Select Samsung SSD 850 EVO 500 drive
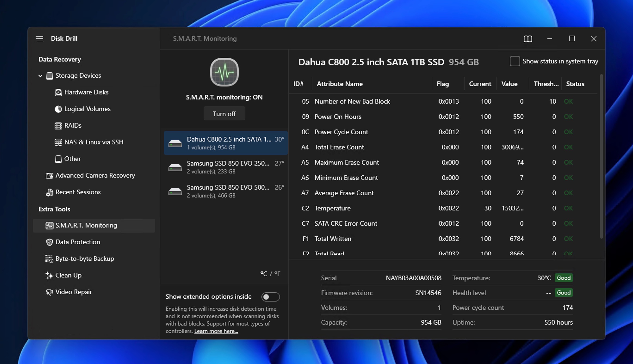This screenshot has height=364, width=633. tap(226, 191)
